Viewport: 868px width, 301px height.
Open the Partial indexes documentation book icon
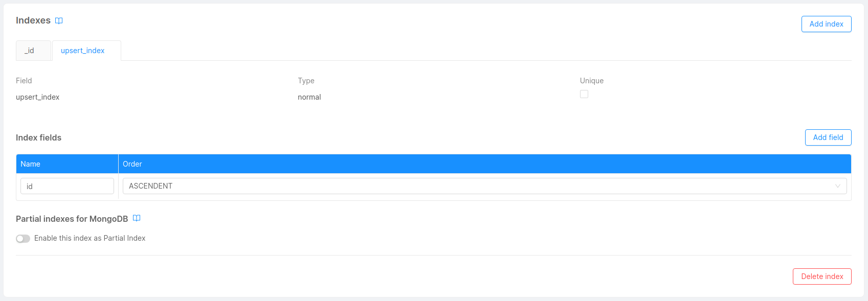point(137,218)
